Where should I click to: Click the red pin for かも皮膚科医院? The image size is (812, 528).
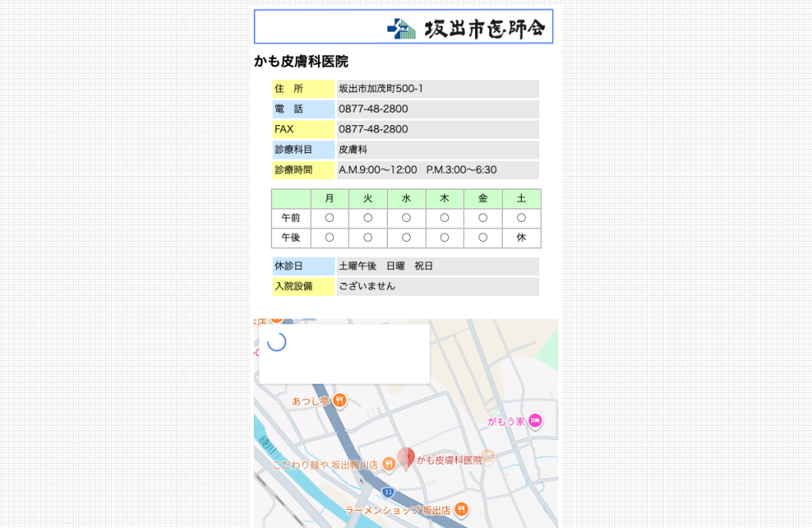pyautogui.click(x=406, y=459)
